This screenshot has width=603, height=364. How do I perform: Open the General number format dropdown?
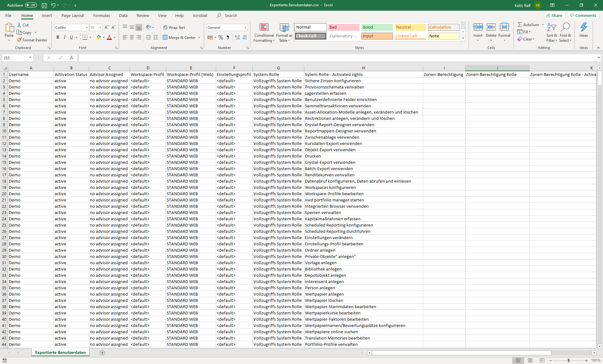click(x=245, y=28)
